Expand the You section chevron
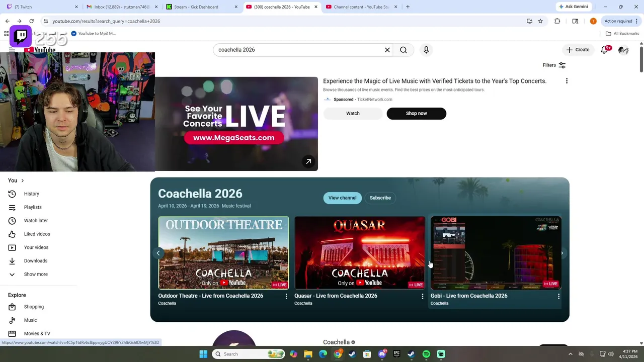644x362 pixels. pos(22,180)
